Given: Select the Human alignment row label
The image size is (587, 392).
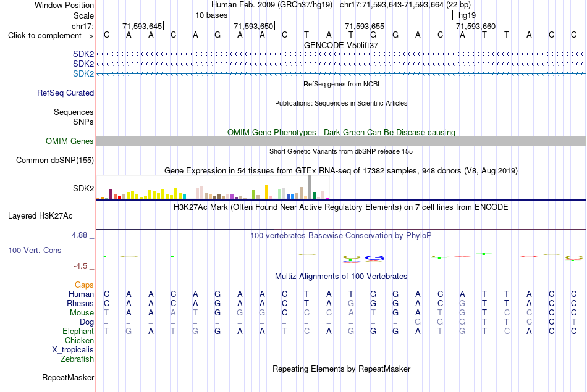Looking at the screenshot, I should click(x=81, y=294).
